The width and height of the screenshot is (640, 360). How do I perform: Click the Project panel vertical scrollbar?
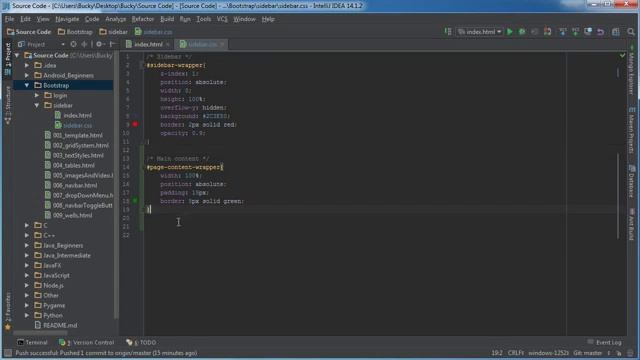pos(116,184)
